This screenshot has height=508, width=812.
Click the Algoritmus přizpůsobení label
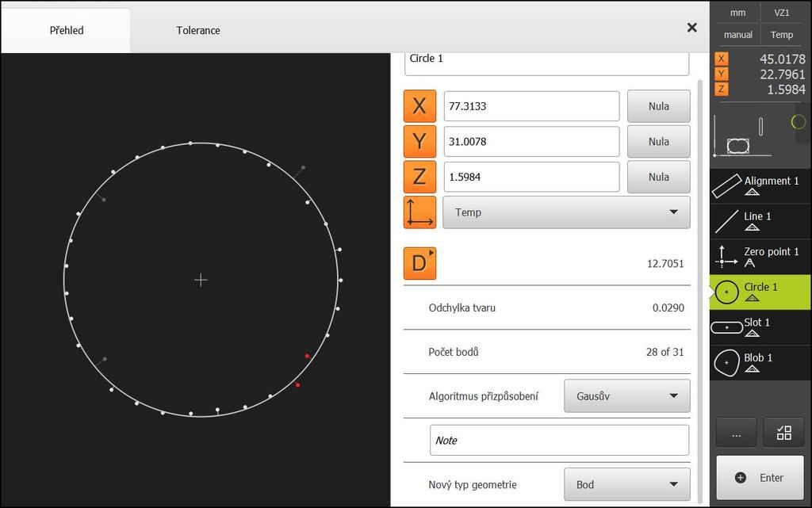point(483,396)
